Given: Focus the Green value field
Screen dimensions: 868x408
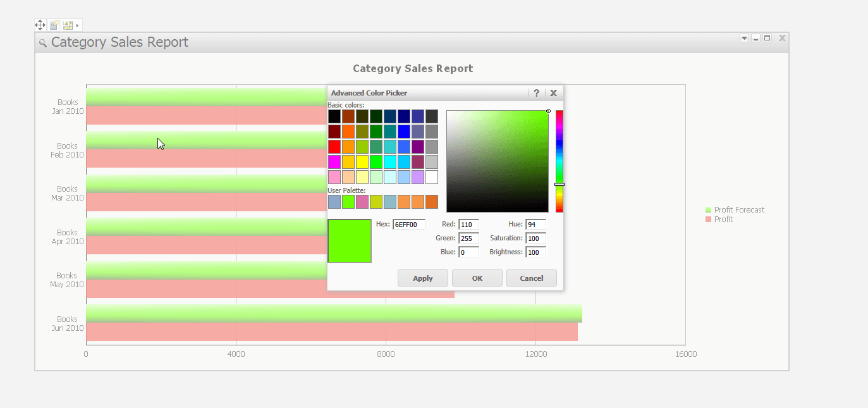Looking at the screenshot, I should pyautogui.click(x=468, y=238).
